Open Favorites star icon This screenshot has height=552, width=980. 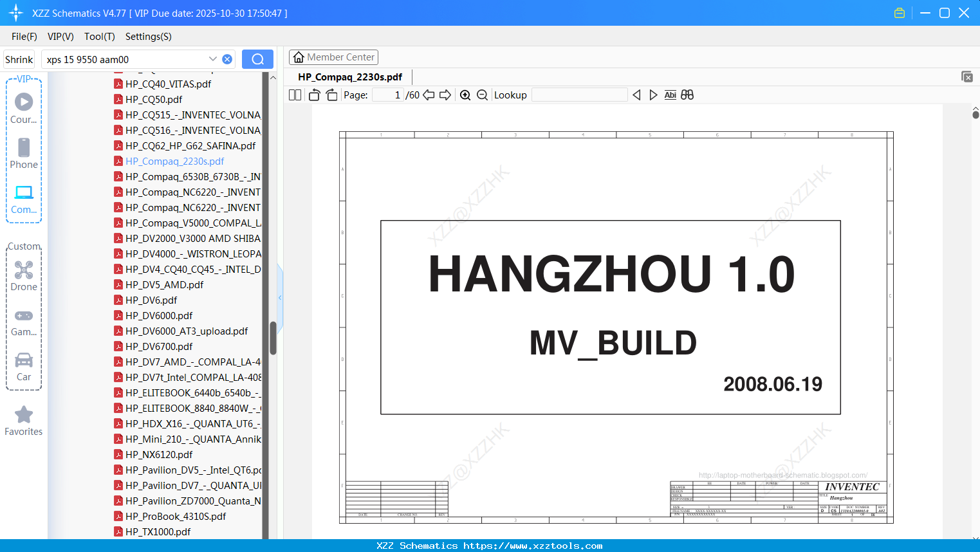click(24, 421)
